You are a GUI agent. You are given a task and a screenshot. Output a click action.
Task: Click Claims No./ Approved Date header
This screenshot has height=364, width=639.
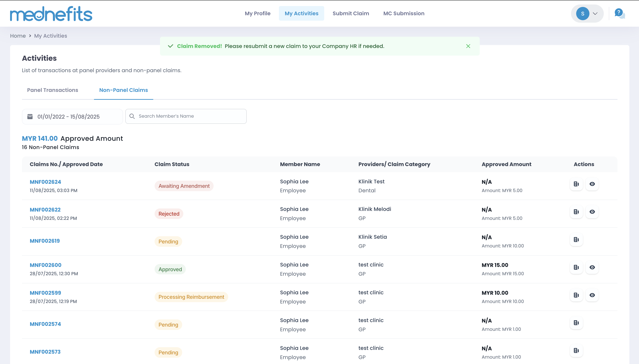tap(66, 164)
